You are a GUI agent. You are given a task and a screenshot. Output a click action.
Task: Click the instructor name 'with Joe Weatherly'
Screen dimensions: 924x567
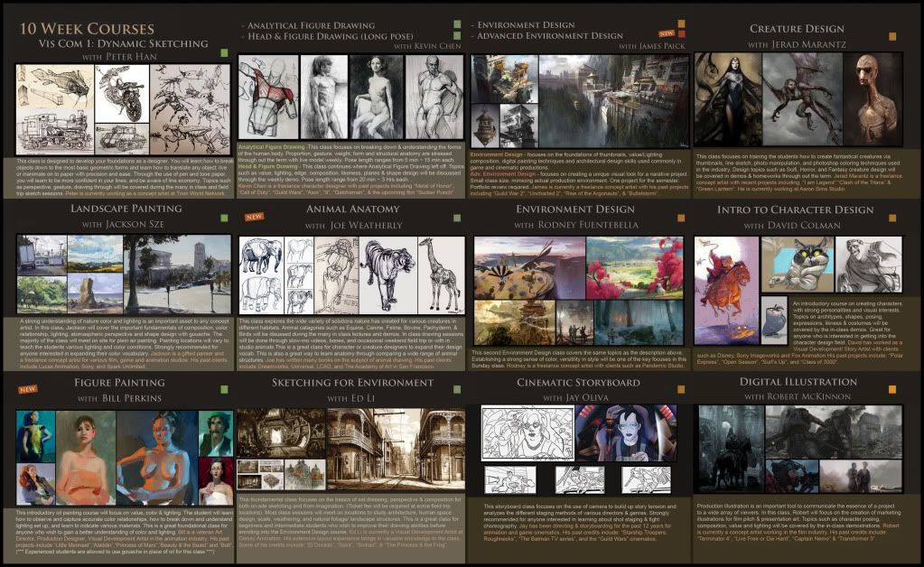[x=353, y=226]
